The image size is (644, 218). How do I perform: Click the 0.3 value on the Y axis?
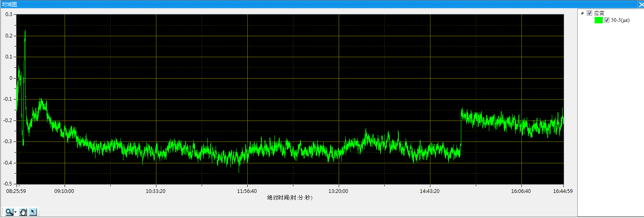(x=9, y=14)
